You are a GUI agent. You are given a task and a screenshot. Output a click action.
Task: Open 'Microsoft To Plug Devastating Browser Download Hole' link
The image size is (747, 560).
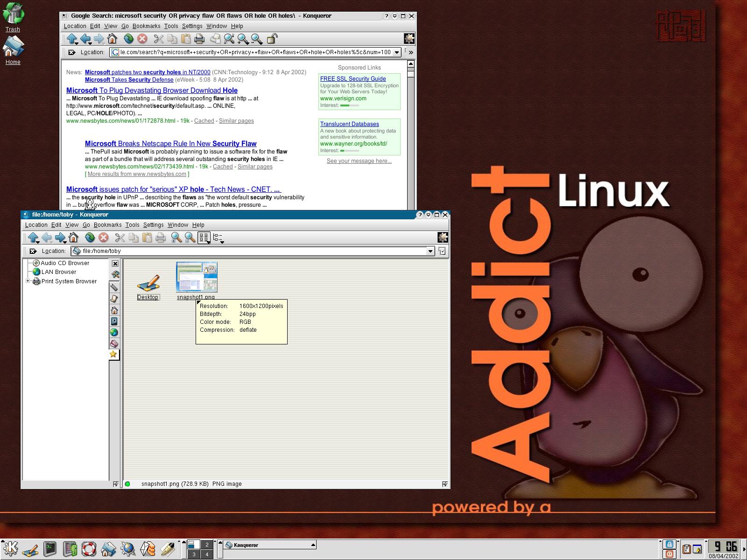(152, 91)
